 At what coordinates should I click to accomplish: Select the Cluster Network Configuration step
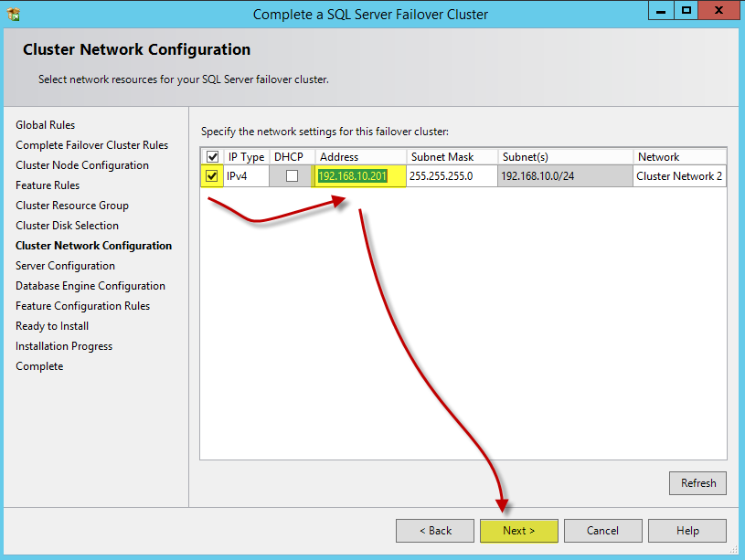[x=93, y=246]
